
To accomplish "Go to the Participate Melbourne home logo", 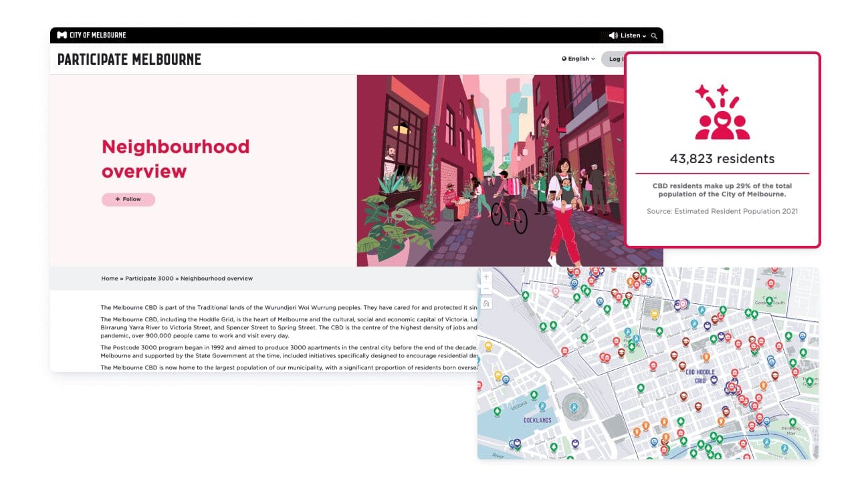I will pos(129,59).
